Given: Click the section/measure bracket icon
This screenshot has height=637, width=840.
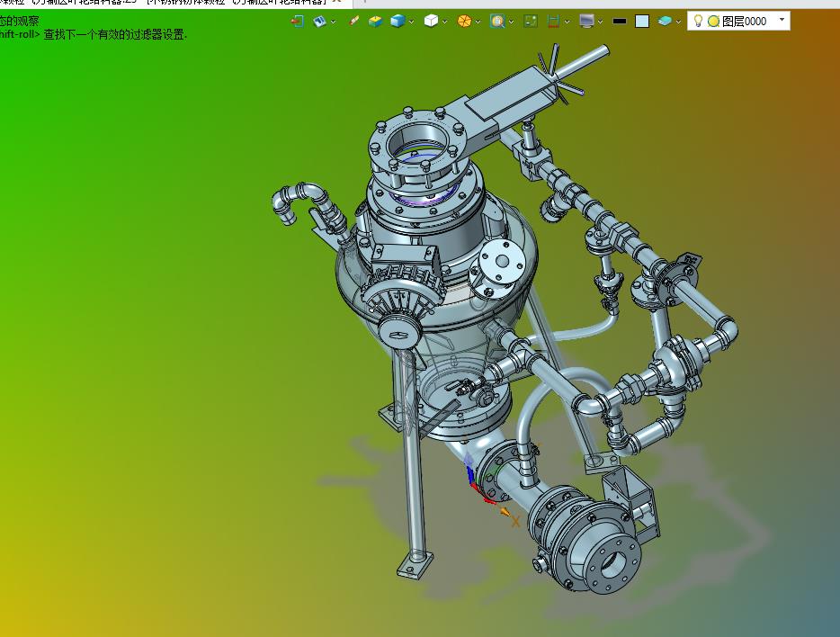Looking at the screenshot, I should pyautogui.click(x=553, y=21).
